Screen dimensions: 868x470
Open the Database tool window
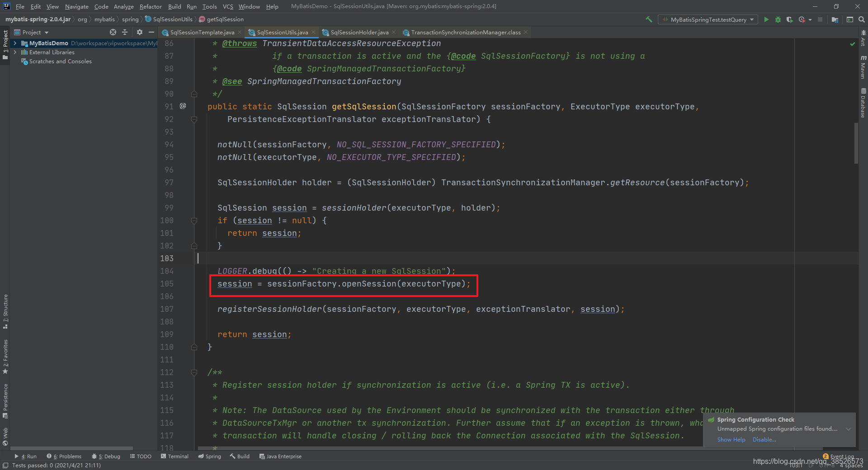[x=863, y=103]
